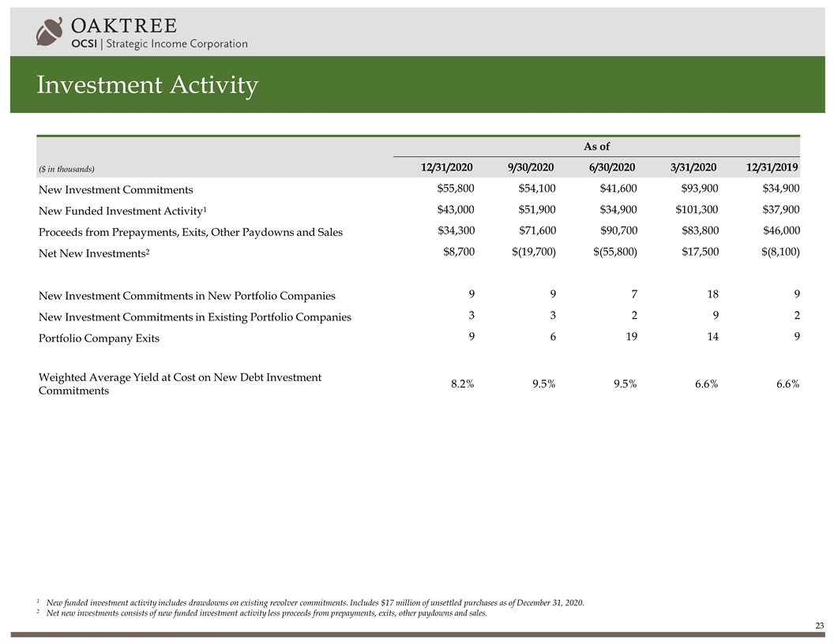The height and width of the screenshot is (644, 834).
Task: Click the page number 23
Action: pyautogui.click(x=819, y=626)
